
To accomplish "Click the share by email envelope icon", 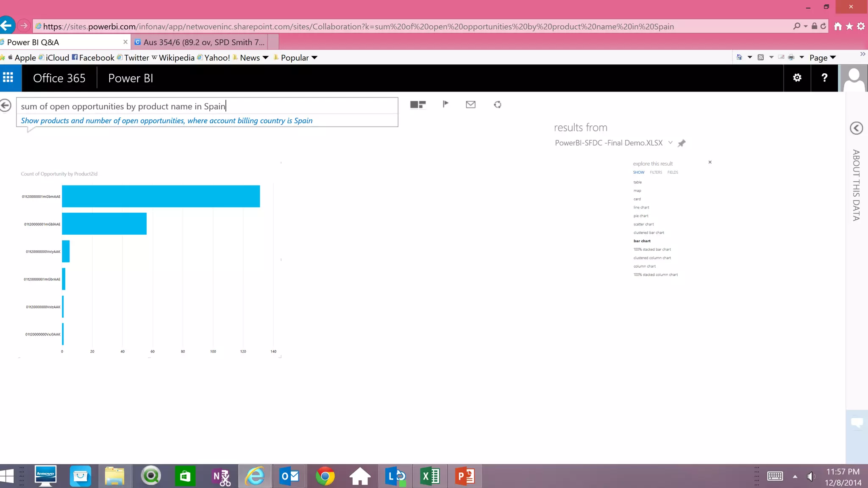I will [x=470, y=105].
